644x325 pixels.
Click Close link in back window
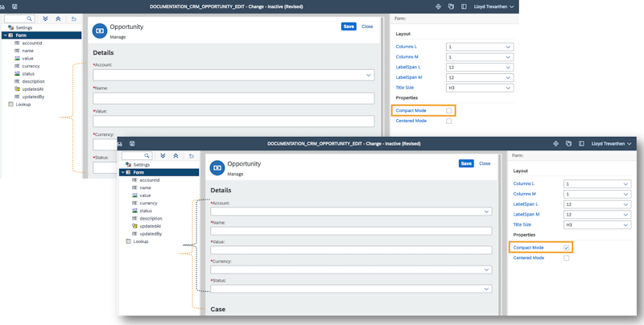tap(367, 27)
